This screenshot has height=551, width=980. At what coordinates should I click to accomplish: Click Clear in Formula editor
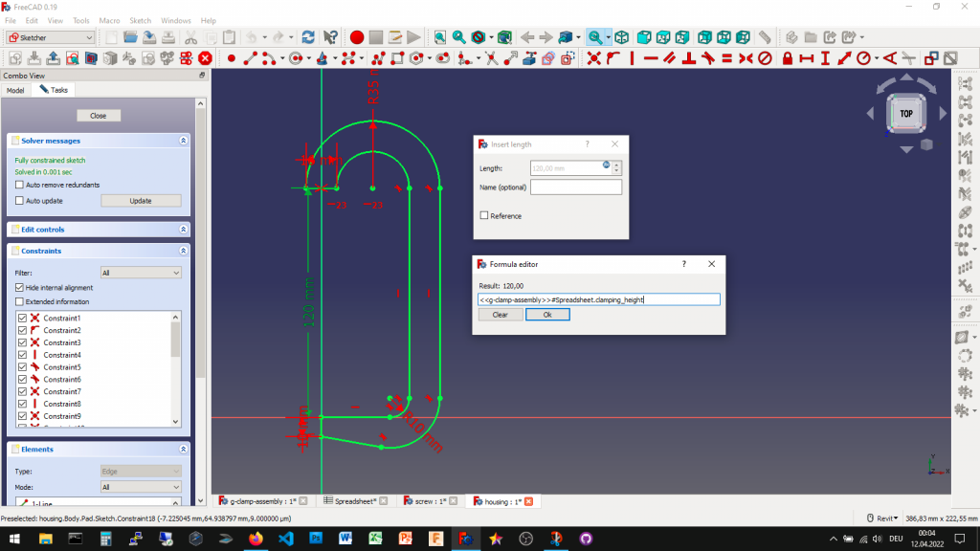pyautogui.click(x=500, y=315)
